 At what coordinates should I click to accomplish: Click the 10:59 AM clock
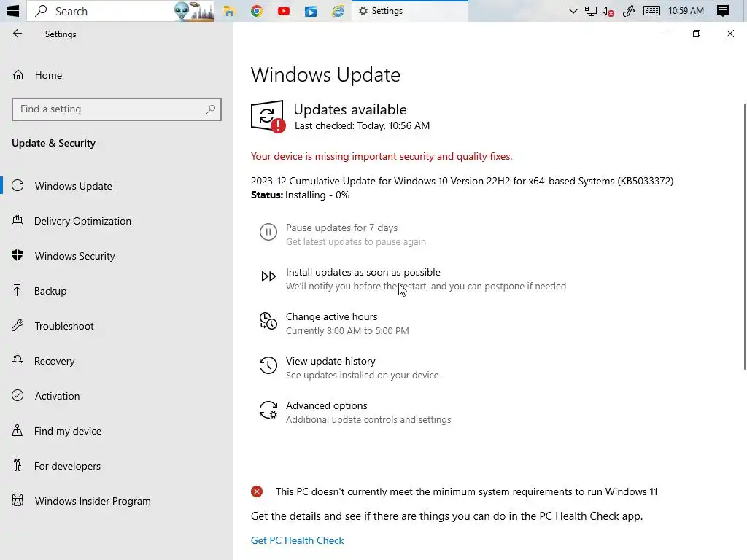click(686, 10)
